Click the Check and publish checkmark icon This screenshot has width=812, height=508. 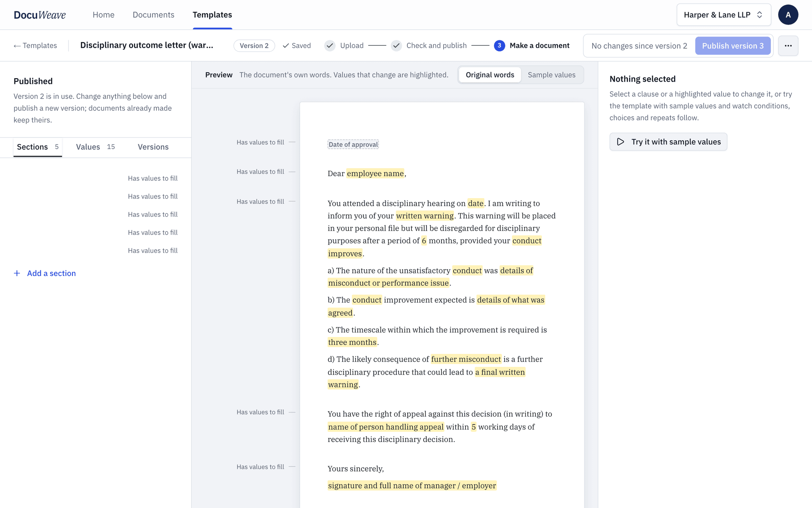point(396,46)
